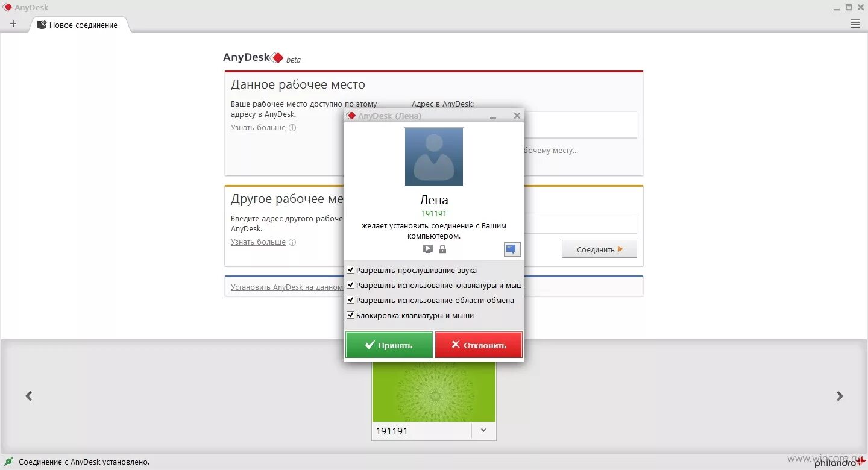Toggle Разрешить использование клавиатуры и мыши checkbox
This screenshot has height=470, width=868.
click(351, 285)
